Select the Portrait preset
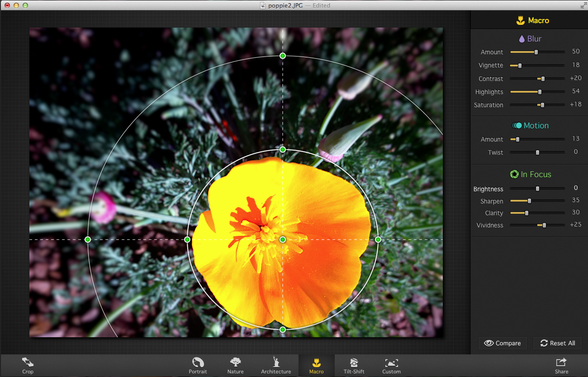The image size is (588, 377). coord(198,365)
